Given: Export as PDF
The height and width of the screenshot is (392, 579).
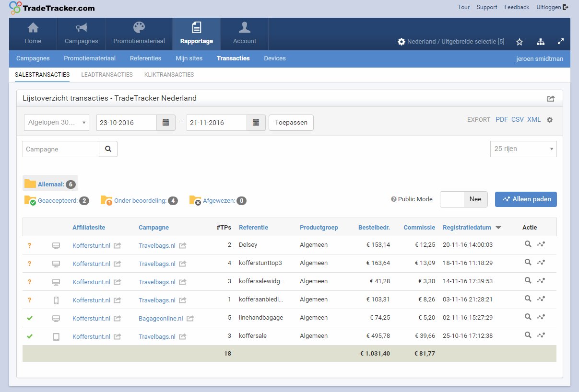Looking at the screenshot, I should [x=502, y=120].
